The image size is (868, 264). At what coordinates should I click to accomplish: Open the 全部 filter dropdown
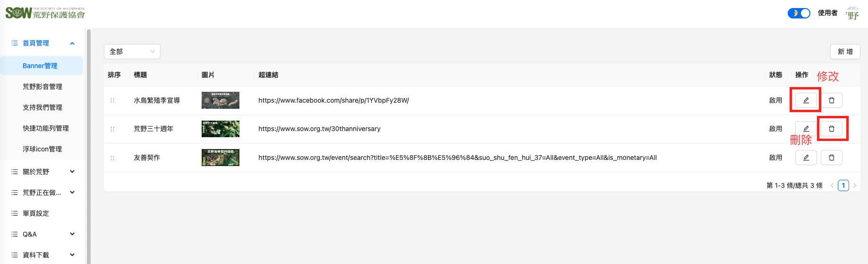pyautogui.click(x=132, y=52)
